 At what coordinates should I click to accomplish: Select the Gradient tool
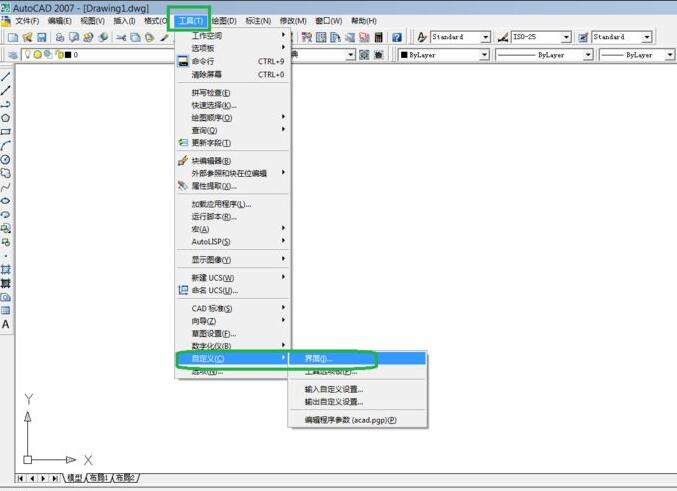tap(6, 283)
